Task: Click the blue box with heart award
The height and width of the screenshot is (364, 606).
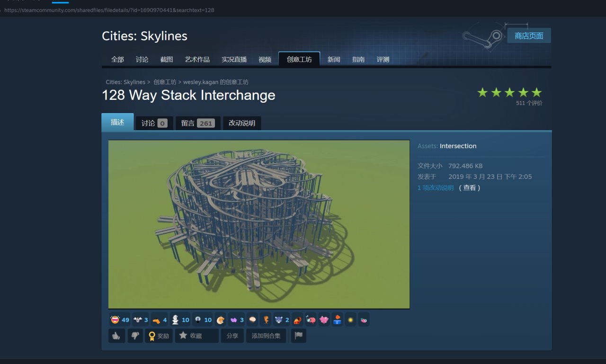Action: [x=337, y=320]
